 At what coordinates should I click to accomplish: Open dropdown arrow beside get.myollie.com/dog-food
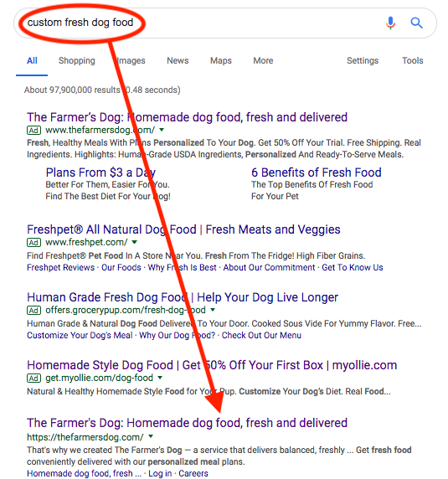[x=160, y=378]
